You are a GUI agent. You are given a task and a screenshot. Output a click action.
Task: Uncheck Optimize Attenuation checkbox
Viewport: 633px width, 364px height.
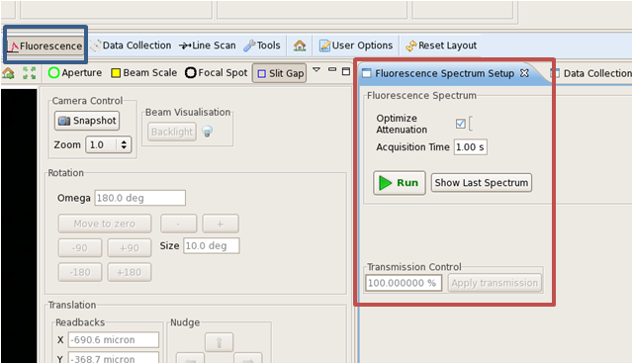pyautogui.click(x=460, y=124)
